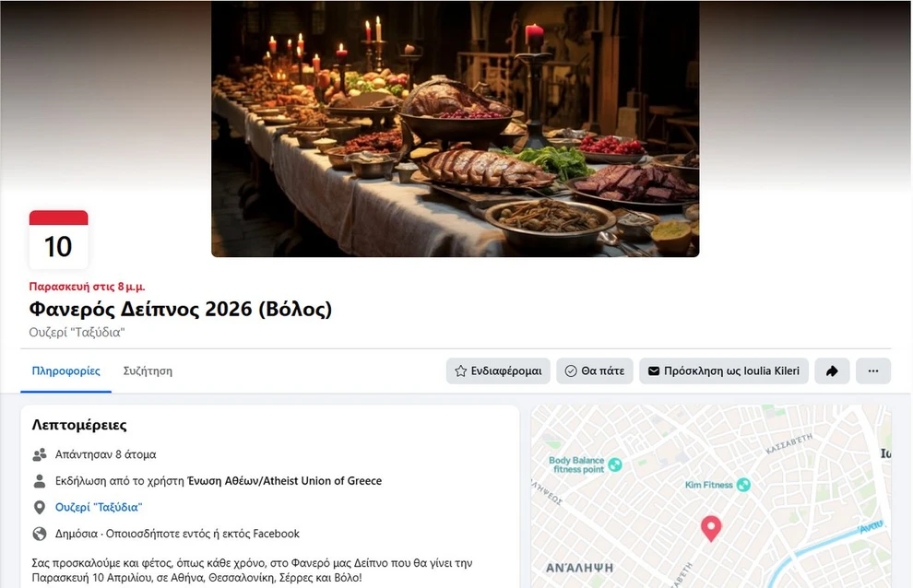Screen dimensions: 913x588
Task: Click the Body Balance fitness point marker
Action: pos(615,464)
